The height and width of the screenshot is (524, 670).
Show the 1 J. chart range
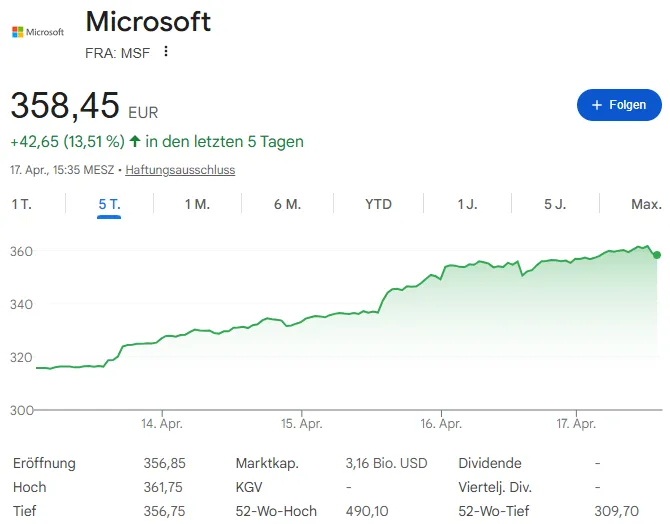click(467, 204)
